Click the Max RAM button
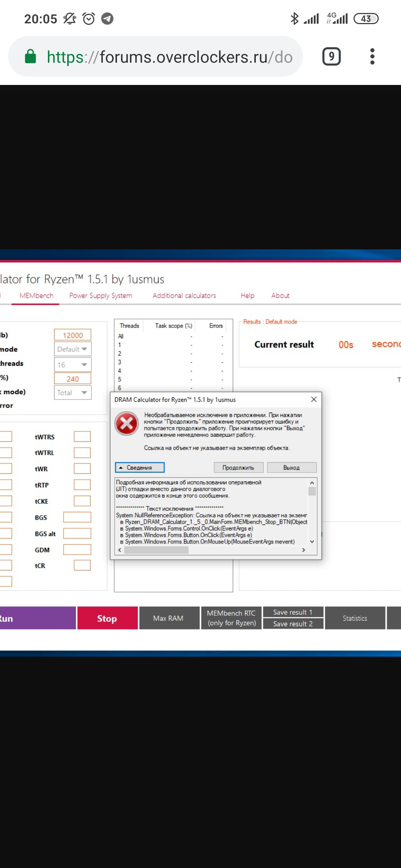Image resolution: width=401 pixels, height=868 pixels. click(169, 618)
